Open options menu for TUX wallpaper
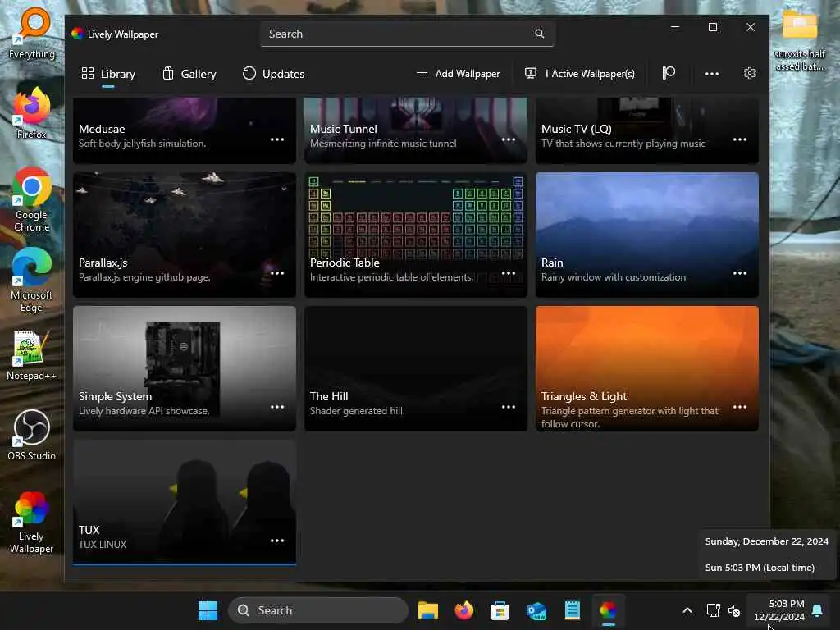This screenshot has width=840, height=630. [x=277, y=541]
